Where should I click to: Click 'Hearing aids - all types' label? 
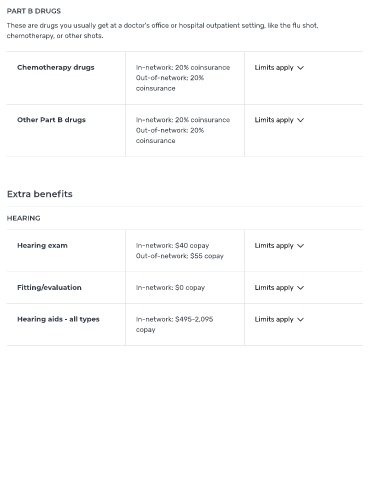tap(58, 319)
